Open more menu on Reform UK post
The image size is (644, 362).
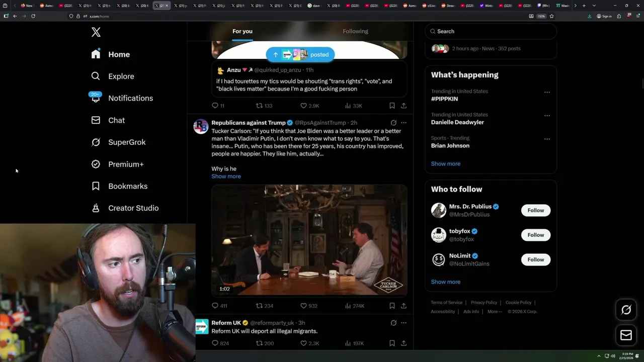point(404,323)
